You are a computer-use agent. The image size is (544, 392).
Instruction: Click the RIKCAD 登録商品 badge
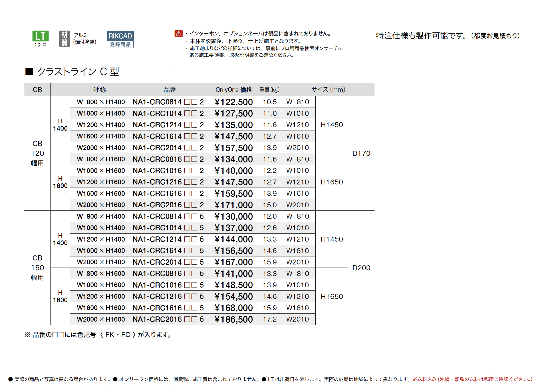pyautogui.click(x=120, y=39)
